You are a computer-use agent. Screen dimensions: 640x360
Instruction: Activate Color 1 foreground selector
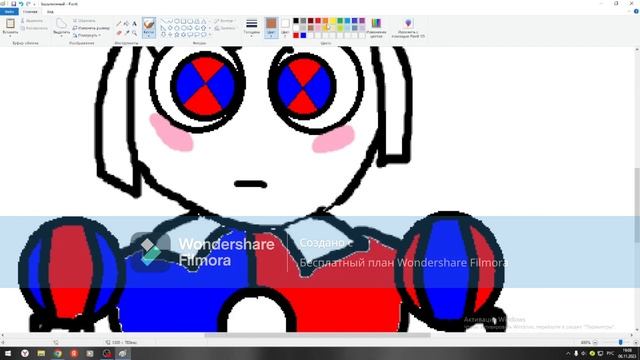point(271,27)
